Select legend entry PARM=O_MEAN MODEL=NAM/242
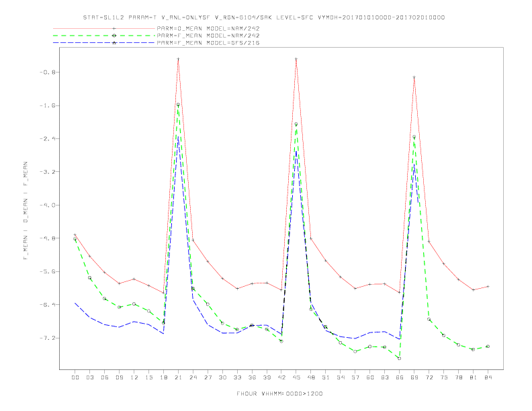 tap(208, 29)
